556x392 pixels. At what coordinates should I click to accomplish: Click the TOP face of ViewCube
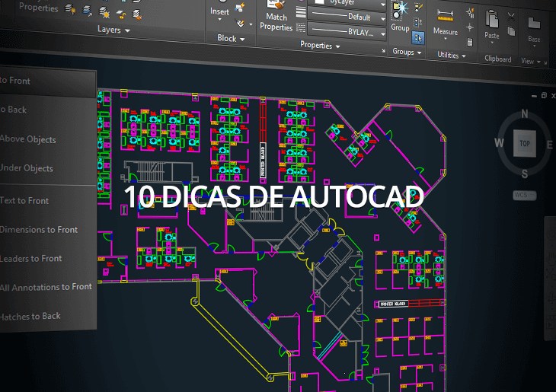525,144
